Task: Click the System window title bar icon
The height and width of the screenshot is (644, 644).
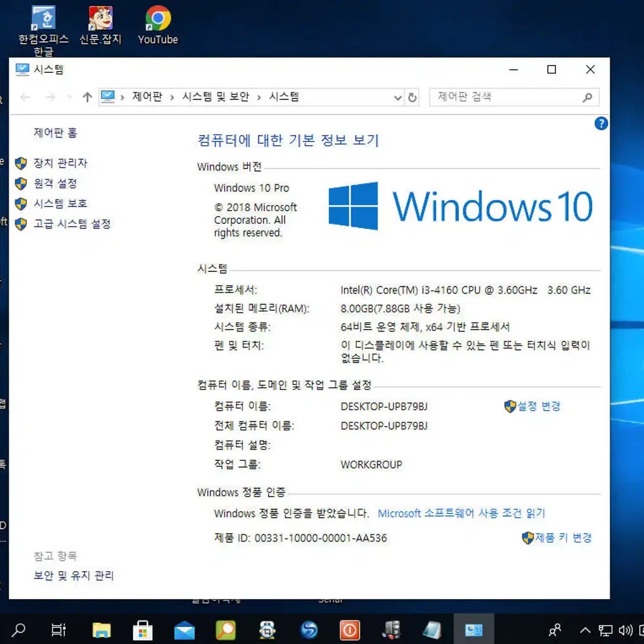Action: coord(22,70)
